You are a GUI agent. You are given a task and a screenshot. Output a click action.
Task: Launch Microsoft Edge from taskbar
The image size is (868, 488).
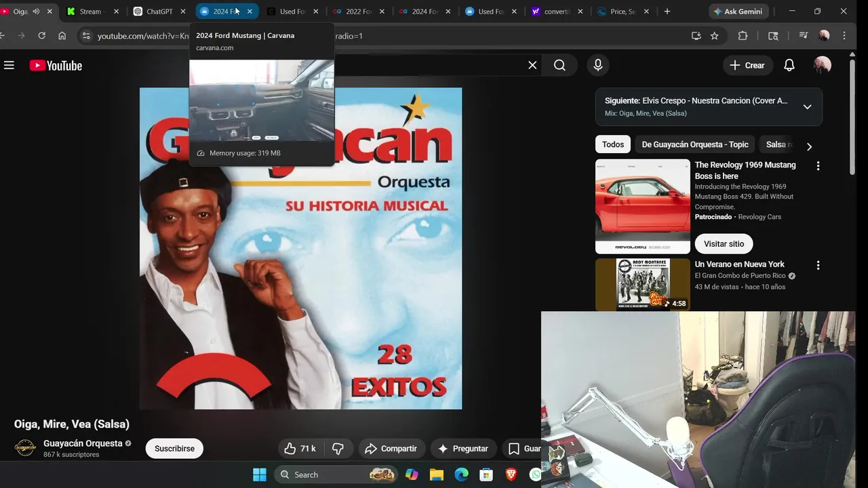(461, 474)
